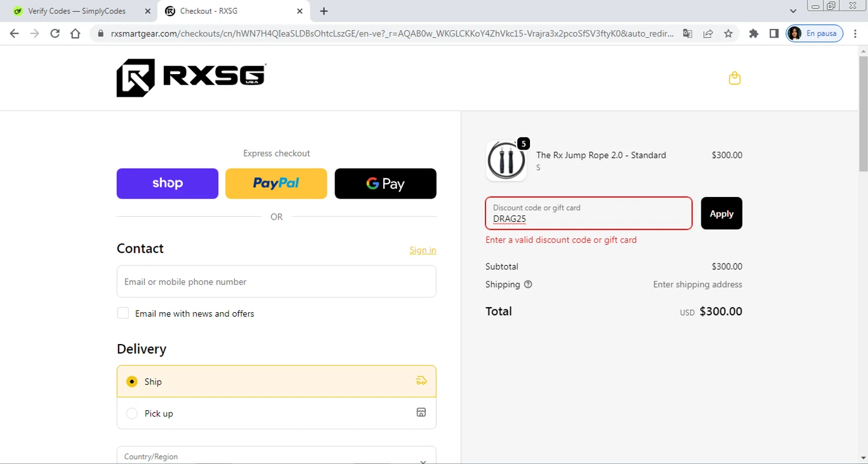Click the store icon in the Pick up row
868x464 pixels.
point(421,412)
